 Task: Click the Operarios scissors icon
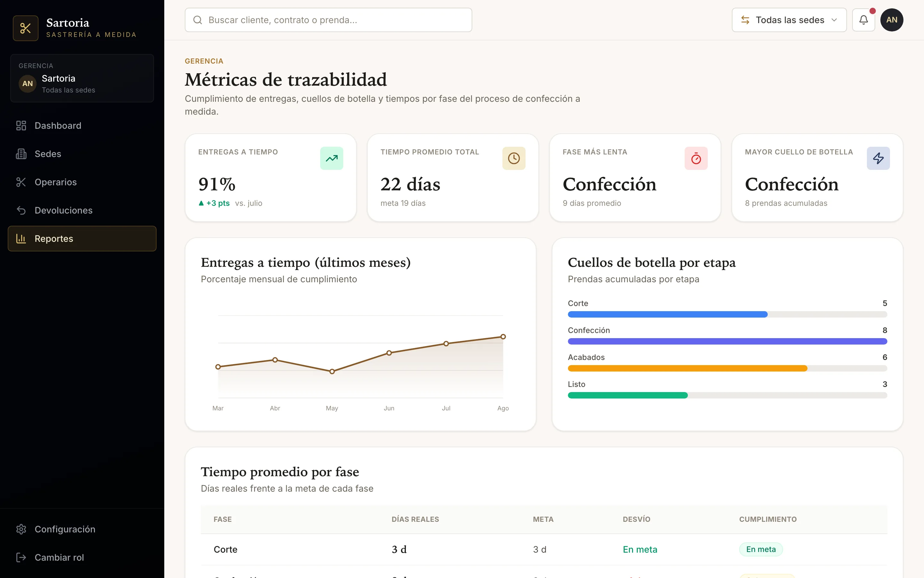tap(21, 182)
